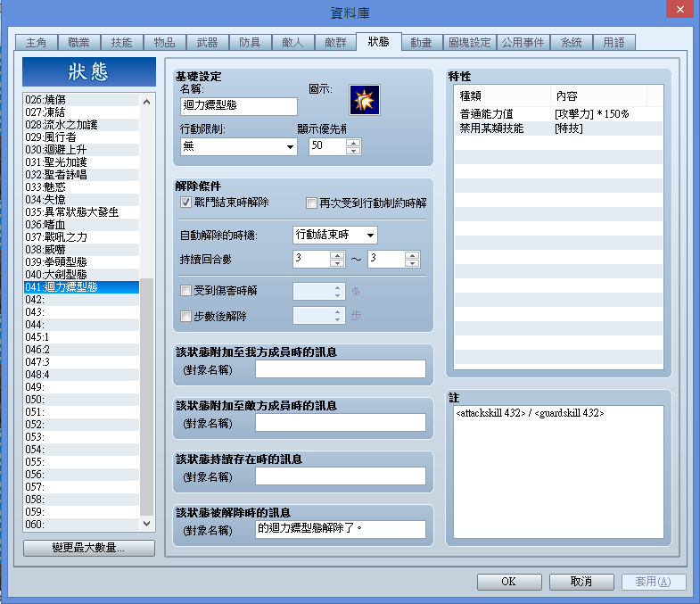Open the 自動解除的時機 dropdown
This screenshot has height=604, width=700.
[x=334, y=235]
